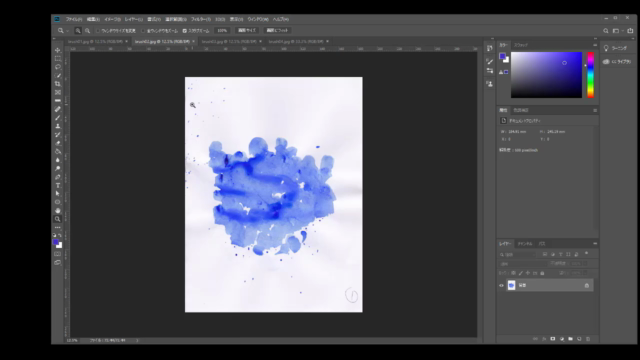640x360 pixels.
Task: Toggle Quick Mask mode icon
Action: pos(58,254)
